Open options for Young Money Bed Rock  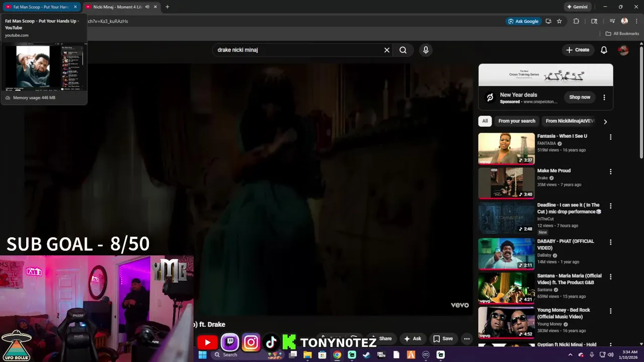coord(610,311)
